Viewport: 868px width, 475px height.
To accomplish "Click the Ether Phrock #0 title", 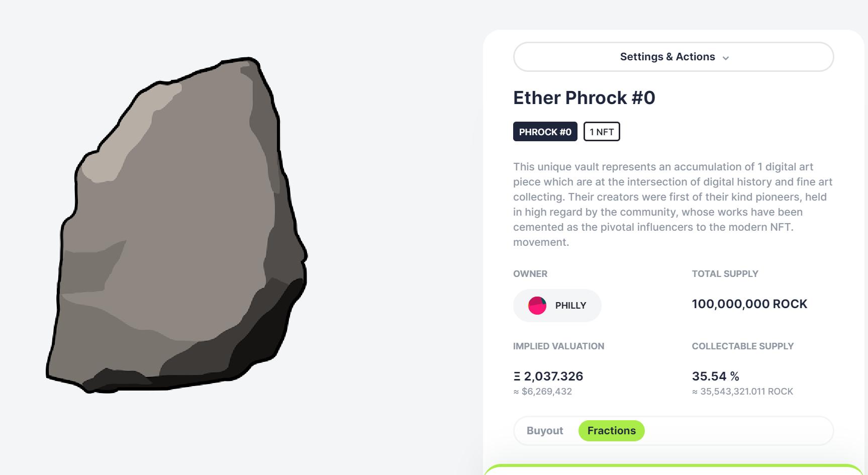I will [x=584, y=98].
